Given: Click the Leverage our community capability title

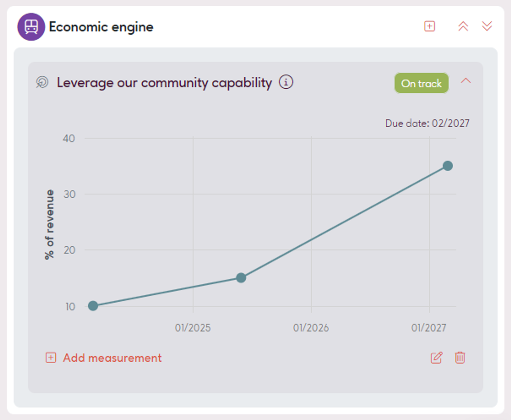Looking at the screenshot, I should pos(164,83).
